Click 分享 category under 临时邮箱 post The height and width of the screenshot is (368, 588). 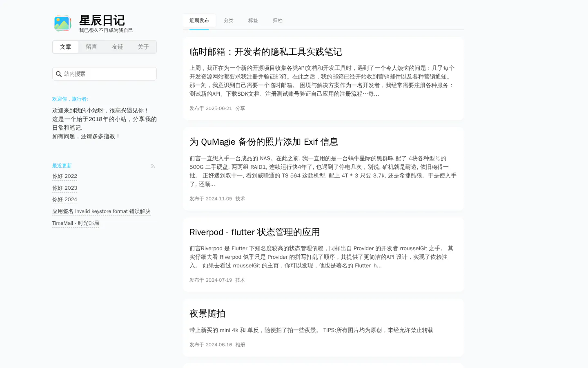(x=240, y=108)
